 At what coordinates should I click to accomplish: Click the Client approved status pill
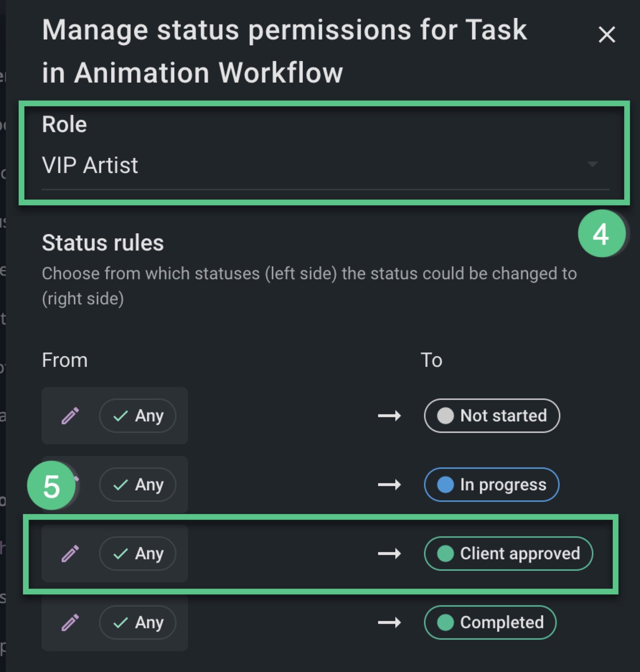[508, 554]
